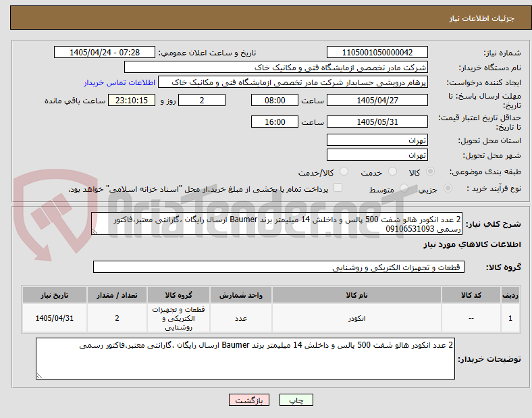This screenshot has height=418, width=532.
Task: Open the اطلاعات تماس خریدار link
Action: coord(119,82)
